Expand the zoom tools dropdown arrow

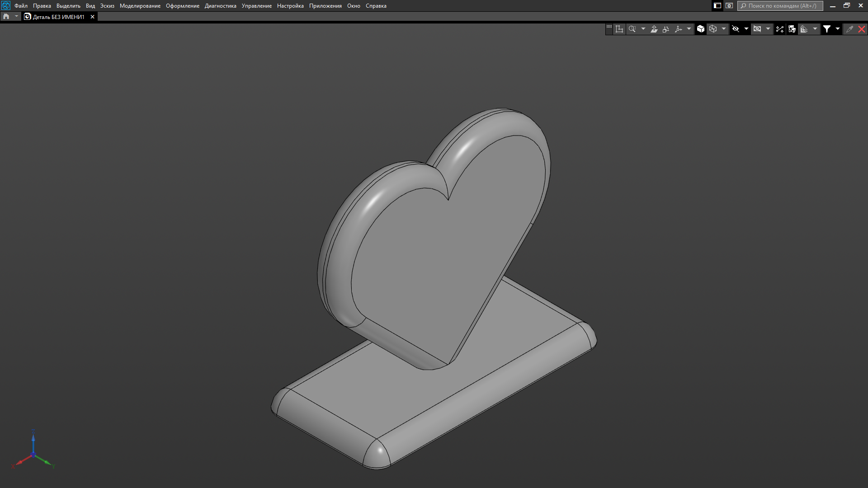pos(643,29)
